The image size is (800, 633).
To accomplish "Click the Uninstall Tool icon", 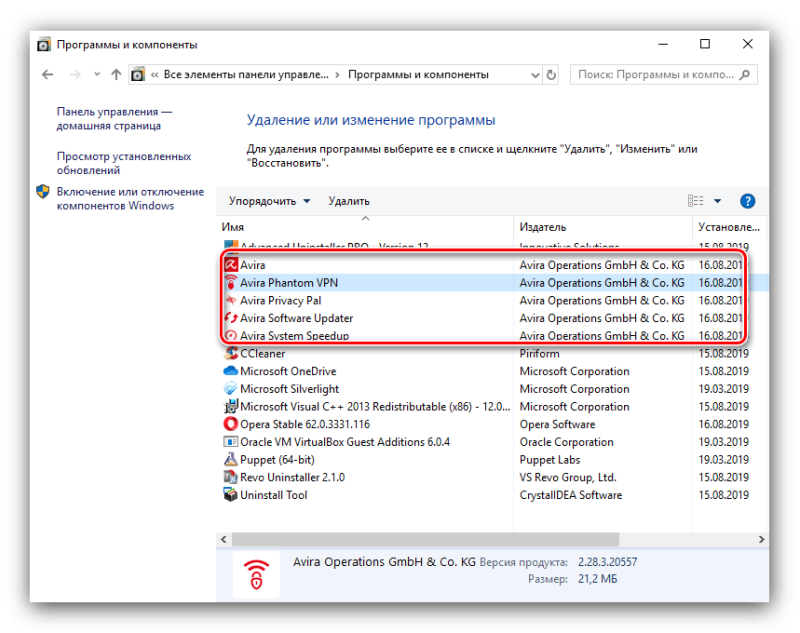I will (x=231, y=495).
